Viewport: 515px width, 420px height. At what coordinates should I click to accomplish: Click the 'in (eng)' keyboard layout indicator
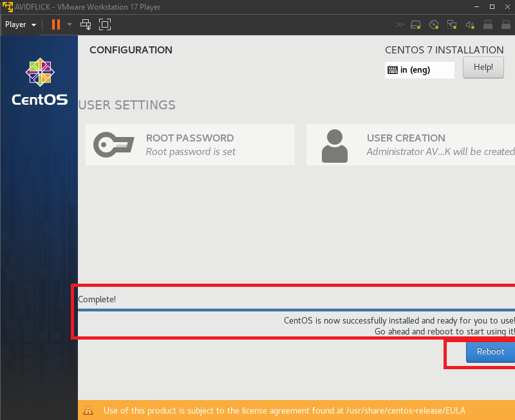419,70
